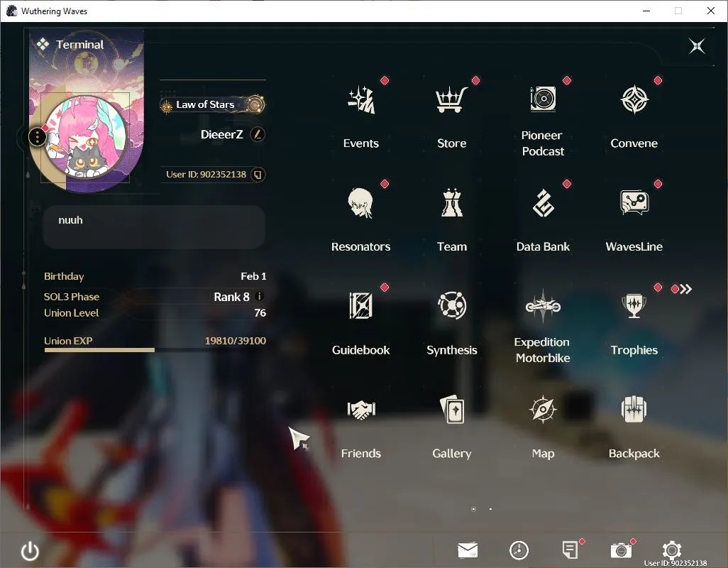Click the Law of Stars title badge
The height and width of the screenshot is (568, 728).
213,105
